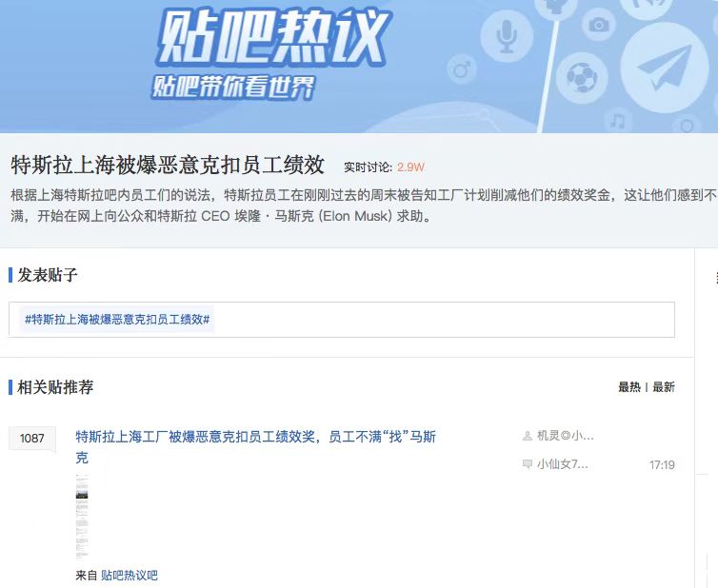Click the author icon beside 机灵◎小...
This screenshot has width=718, height=588.
click(528, 436)
